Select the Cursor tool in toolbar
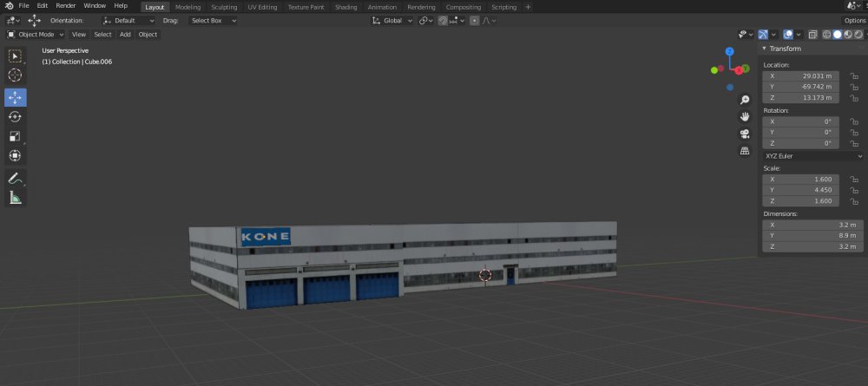Image resolution: width=868 pixels, height=386 pixels. pos(16,75)
